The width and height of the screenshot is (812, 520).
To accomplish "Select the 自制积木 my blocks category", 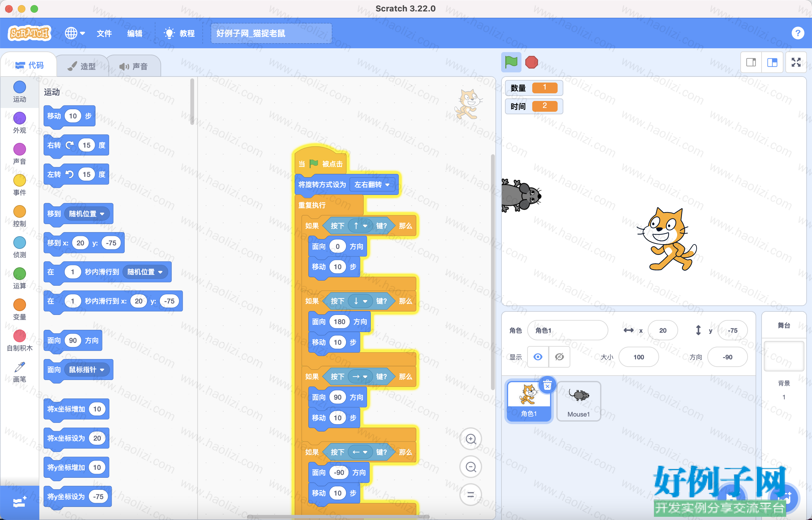I will point(20,341).
